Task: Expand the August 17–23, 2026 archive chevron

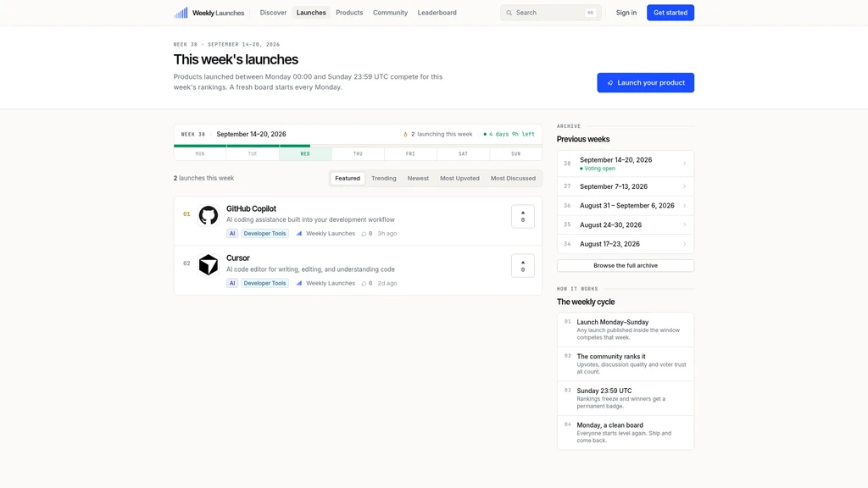Action: [x=684, y=244]
